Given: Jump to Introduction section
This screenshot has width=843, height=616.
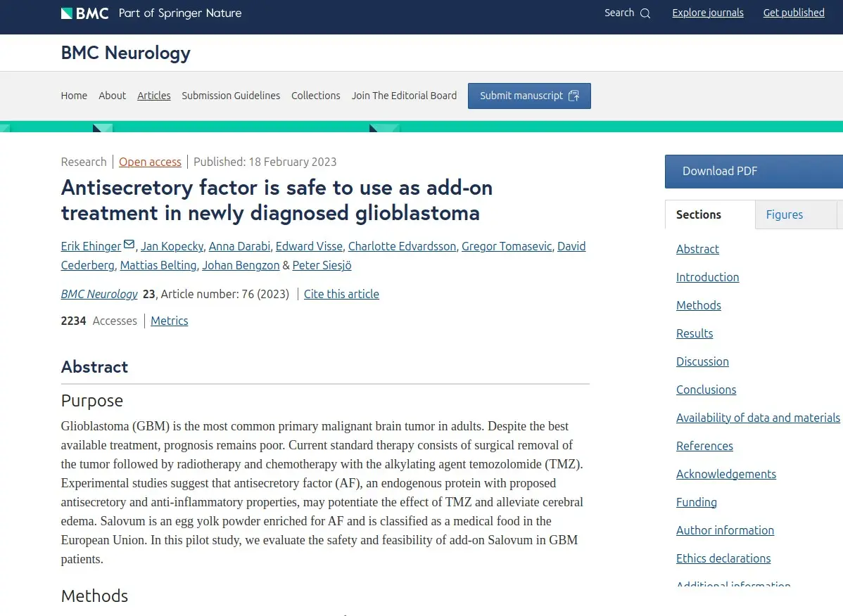Looking at the screenshot, I should pos(707,277).
